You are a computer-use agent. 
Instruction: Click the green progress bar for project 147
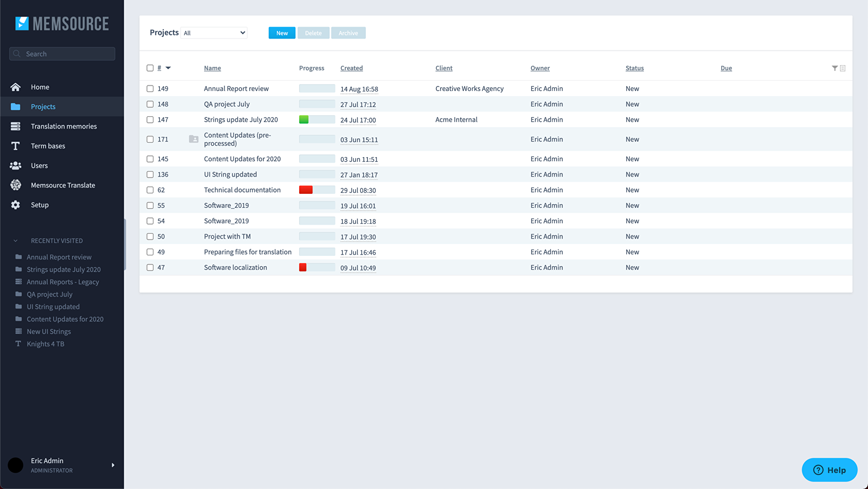pos(304,120)
